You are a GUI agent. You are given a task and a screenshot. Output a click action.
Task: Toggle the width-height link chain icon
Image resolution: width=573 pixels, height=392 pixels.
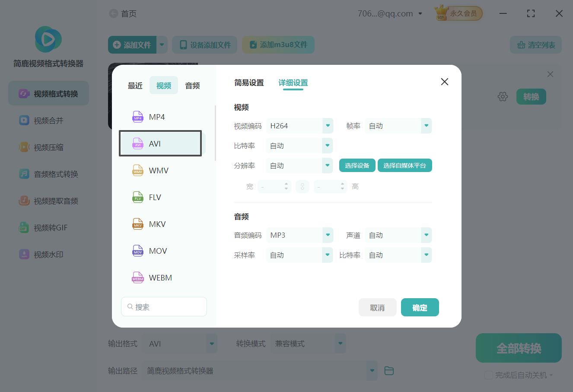(302, 186)
